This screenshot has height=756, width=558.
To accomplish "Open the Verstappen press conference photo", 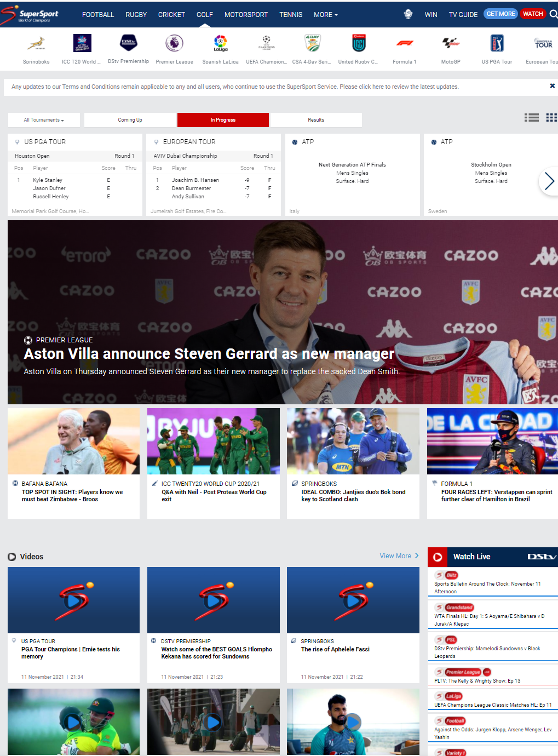I will [492, 441].
